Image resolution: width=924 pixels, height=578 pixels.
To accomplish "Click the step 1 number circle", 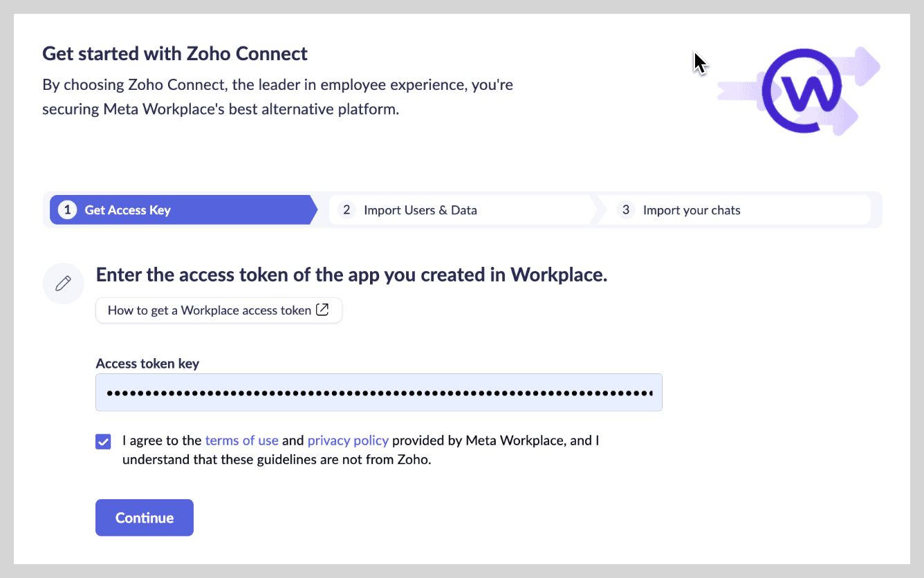I will point(67,210).
